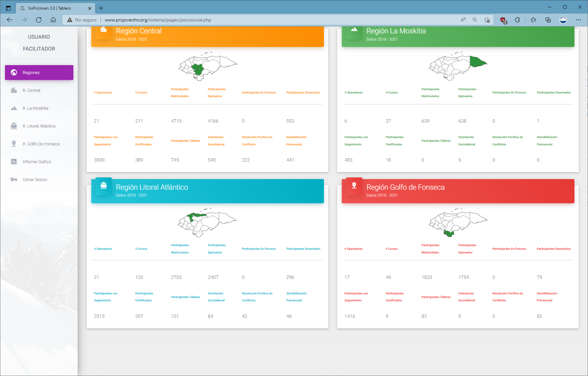Click value 2015 in Litoral Atlántico
588x376 pixels.
click(x=99, y=316)
